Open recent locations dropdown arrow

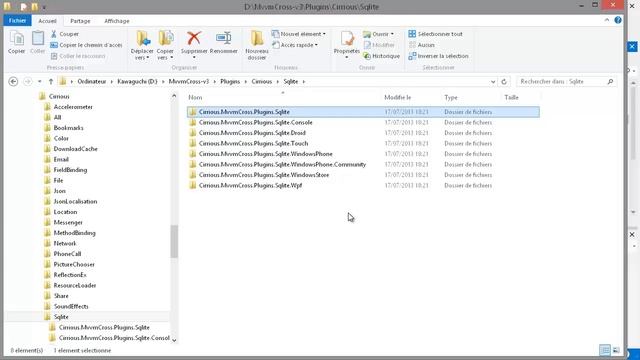40,82
